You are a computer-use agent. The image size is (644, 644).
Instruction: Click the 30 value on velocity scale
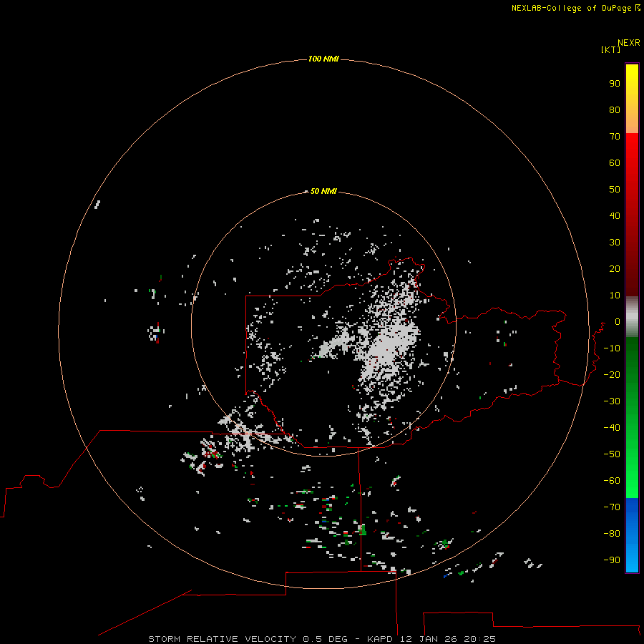(615, 243)
